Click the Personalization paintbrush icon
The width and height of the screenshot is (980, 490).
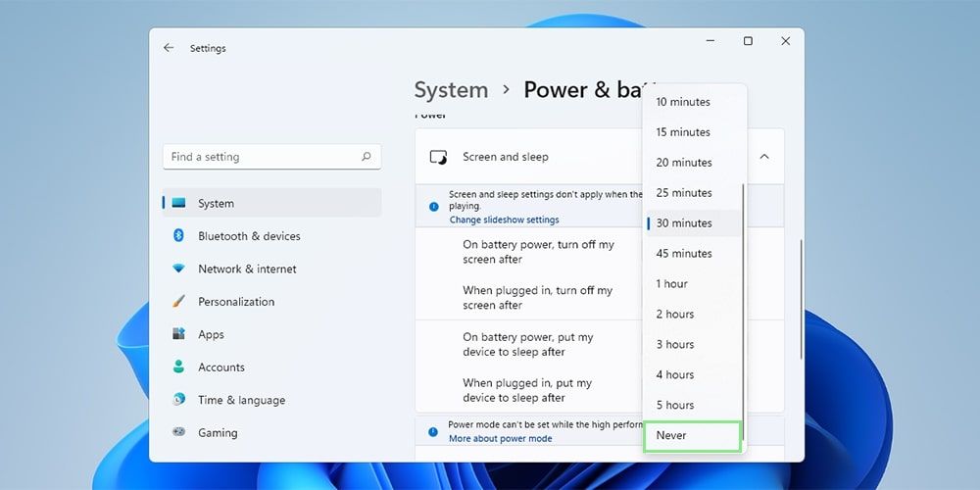tap(178, 301)
